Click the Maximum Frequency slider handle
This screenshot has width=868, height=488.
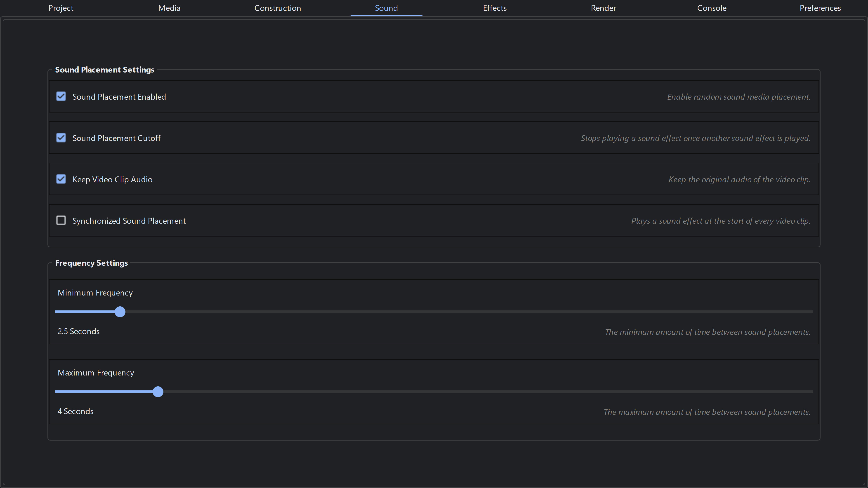click(x=158, y=392)
